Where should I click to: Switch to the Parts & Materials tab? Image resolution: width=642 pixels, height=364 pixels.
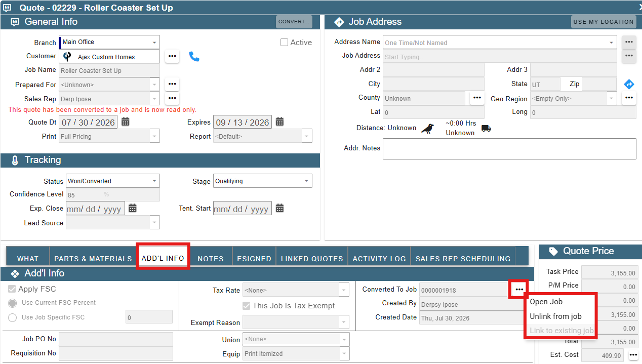[93, 258]
